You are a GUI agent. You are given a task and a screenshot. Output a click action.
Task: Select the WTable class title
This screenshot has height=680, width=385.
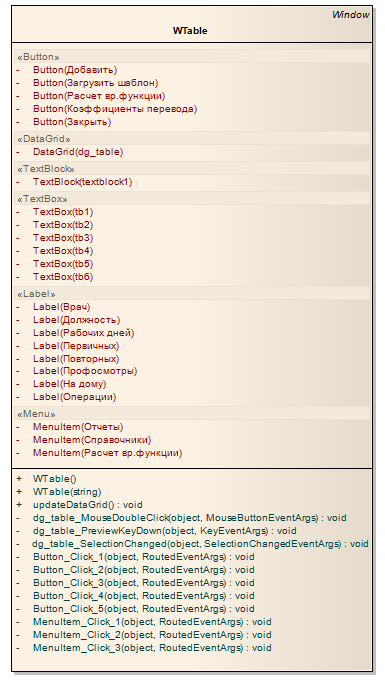click(x=190, y=31)
